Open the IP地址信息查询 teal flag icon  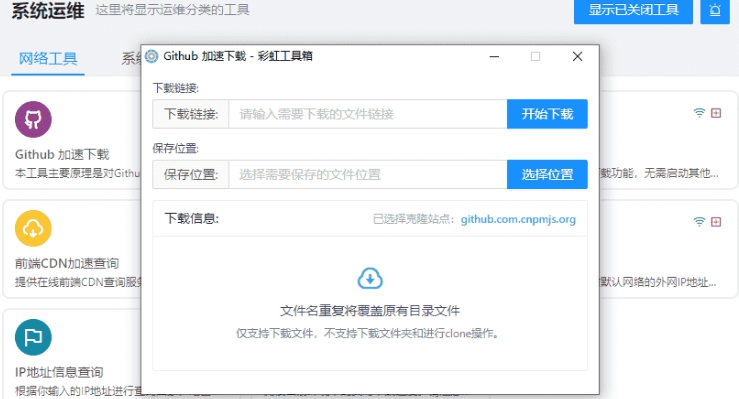point(33,337)
